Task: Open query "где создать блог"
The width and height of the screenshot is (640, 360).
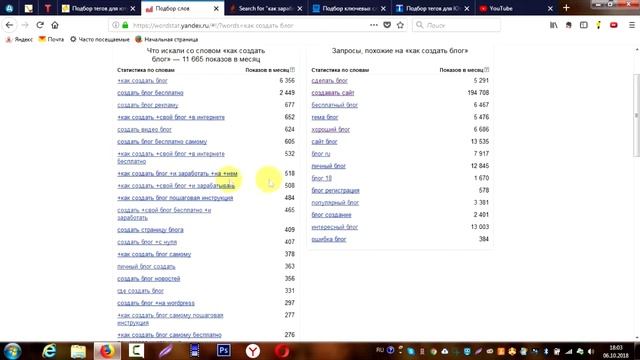Action: click(140, 291)
